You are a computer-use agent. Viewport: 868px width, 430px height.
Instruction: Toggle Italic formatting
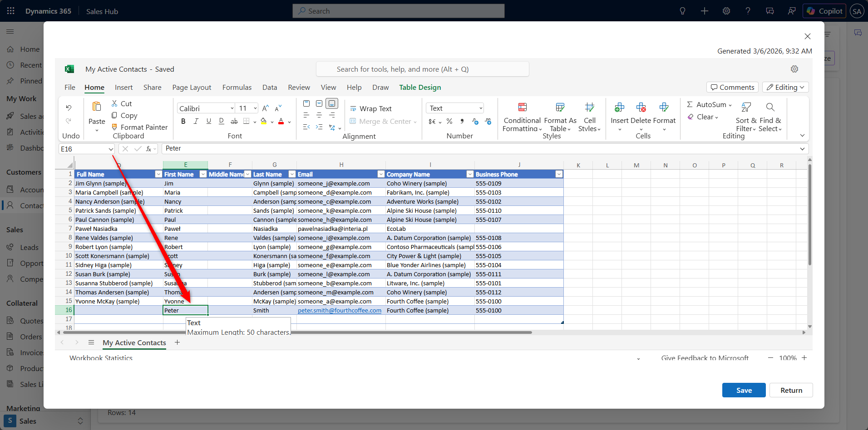pos(196,122)
